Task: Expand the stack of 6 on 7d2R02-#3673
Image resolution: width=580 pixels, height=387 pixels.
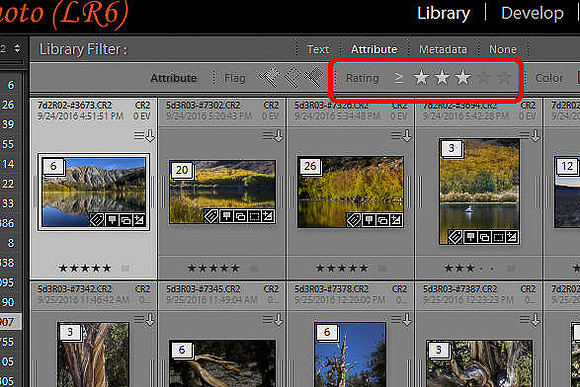Action: [53, 166]
